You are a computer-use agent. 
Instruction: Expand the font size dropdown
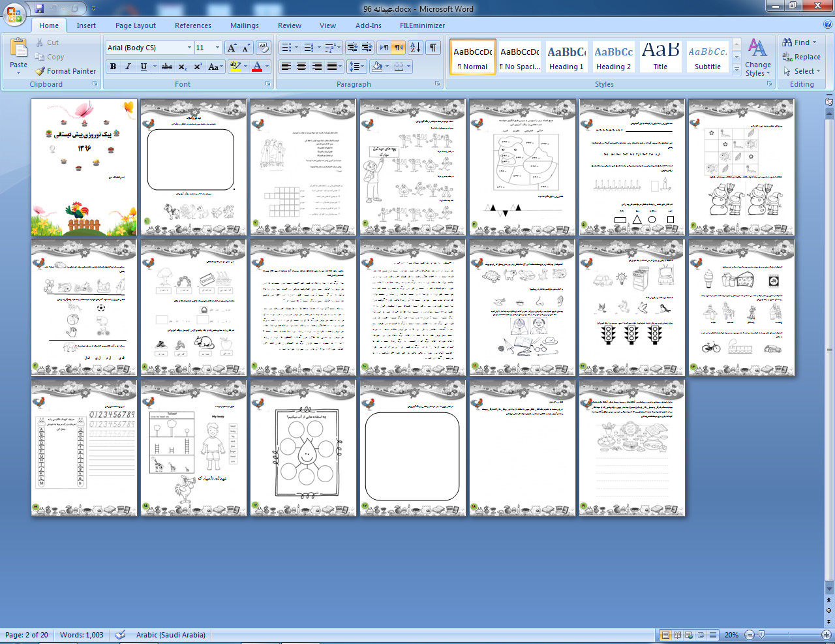click(x=217, y=48)
